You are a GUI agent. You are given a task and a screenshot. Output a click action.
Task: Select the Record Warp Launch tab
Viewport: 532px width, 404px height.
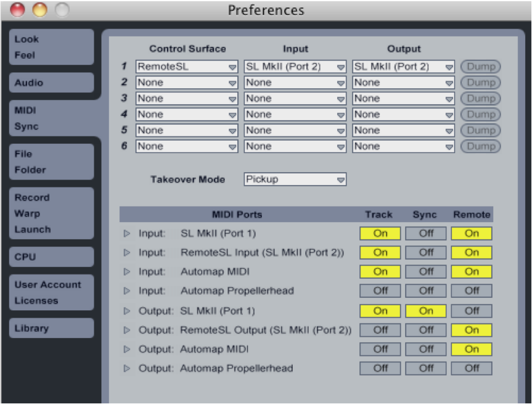coord(52,213)
